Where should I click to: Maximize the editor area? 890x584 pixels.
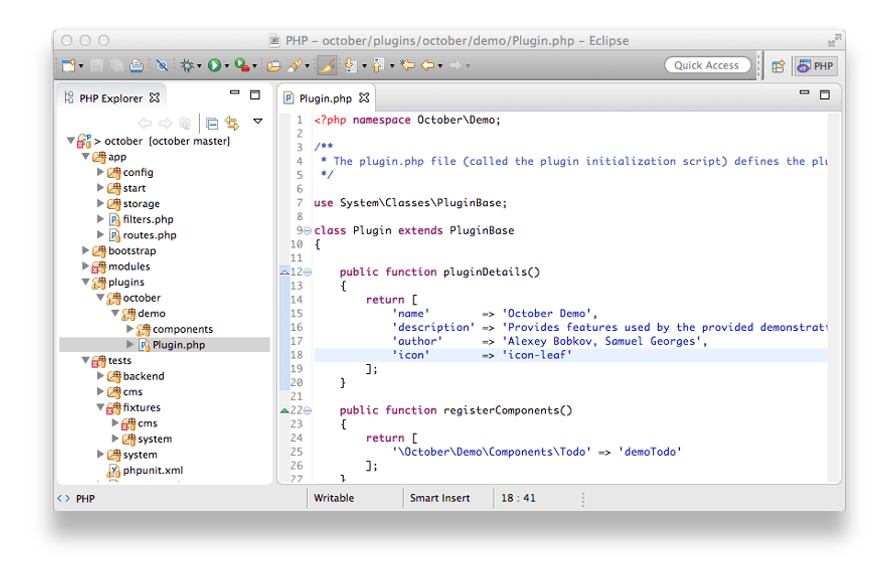(824, 93)
